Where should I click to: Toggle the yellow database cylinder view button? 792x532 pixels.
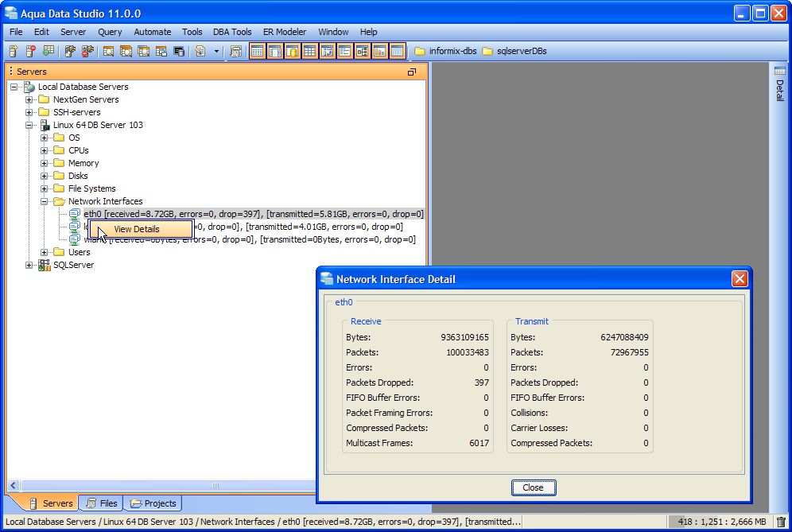(x=293, y=51)
